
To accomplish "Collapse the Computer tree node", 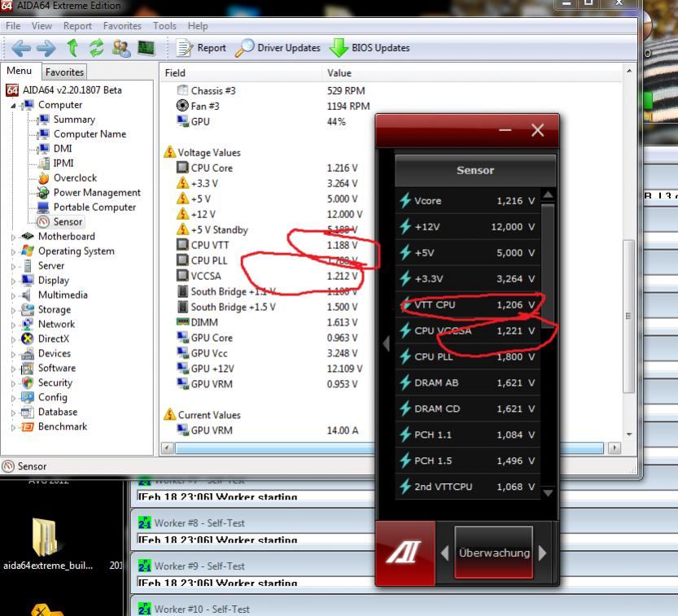I will [13, 106].
